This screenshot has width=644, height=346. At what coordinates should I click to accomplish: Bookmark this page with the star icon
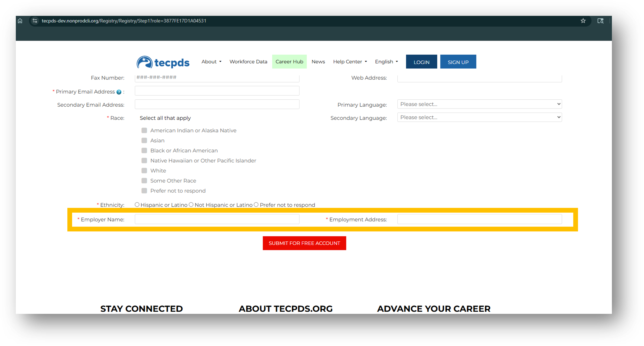(x=583, y=21)
